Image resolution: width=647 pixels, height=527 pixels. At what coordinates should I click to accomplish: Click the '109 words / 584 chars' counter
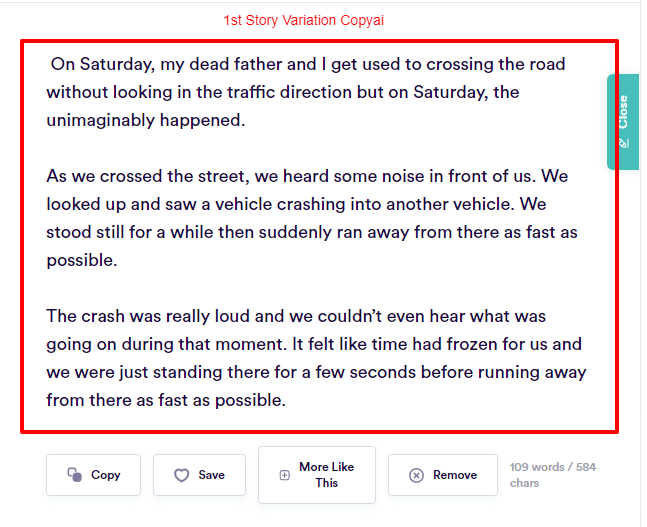(x=552, y=474)
